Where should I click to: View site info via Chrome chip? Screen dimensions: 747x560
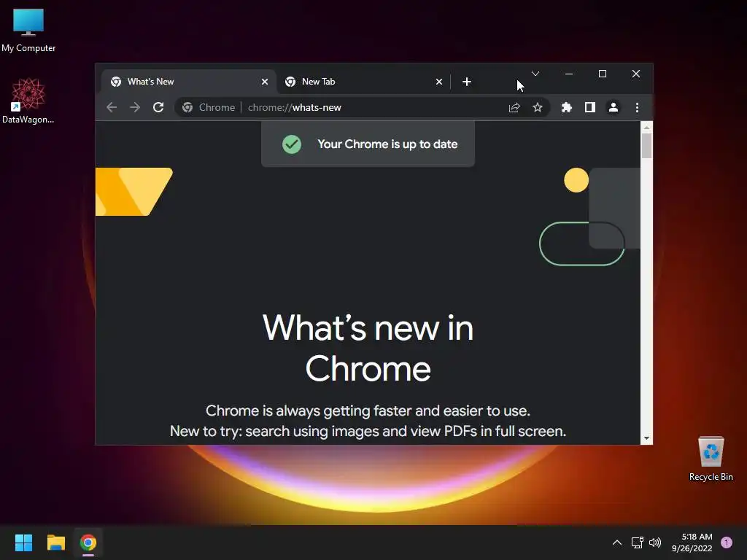point(209,108)
